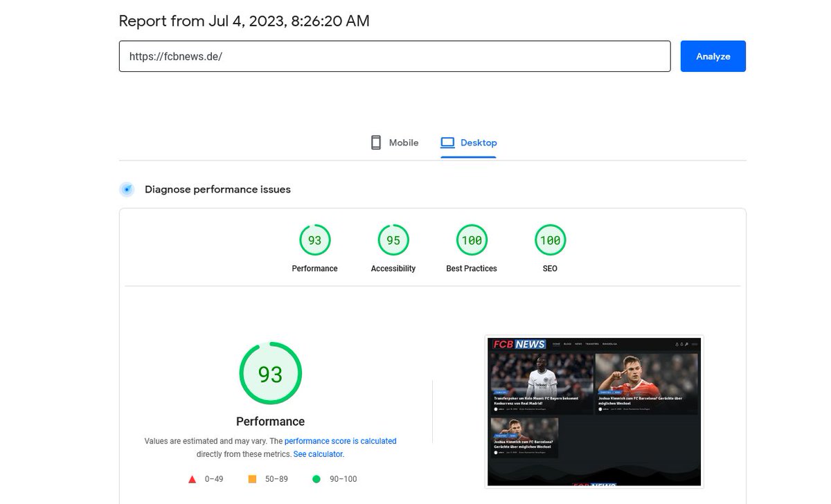Click the desktop laptop icon
This screenshot has height=504, width=831.
click(x=447, y=143)
